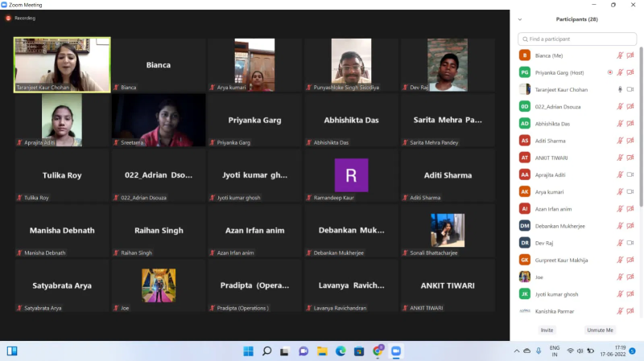Toggle Aditi Sharma's muted microphone in list
The height and width of the screenshot is (361, 644).
pyautogui.click(x=620, y=141)
